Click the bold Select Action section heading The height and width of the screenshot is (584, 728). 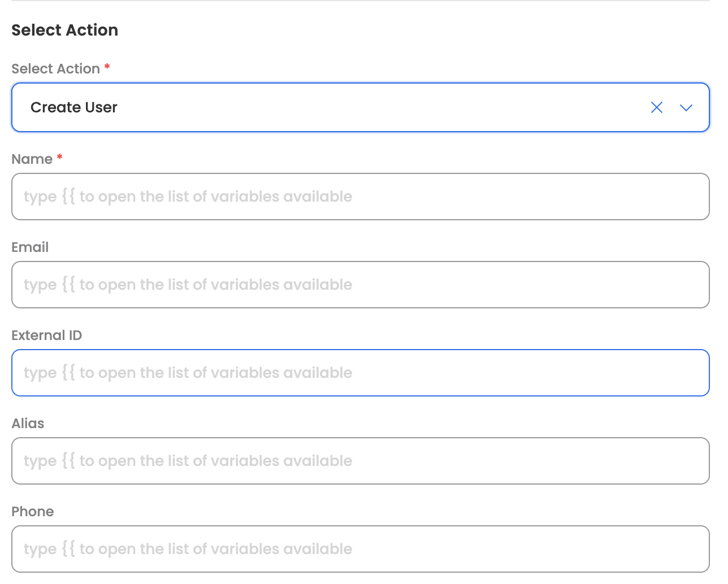[x=64, y=30]
